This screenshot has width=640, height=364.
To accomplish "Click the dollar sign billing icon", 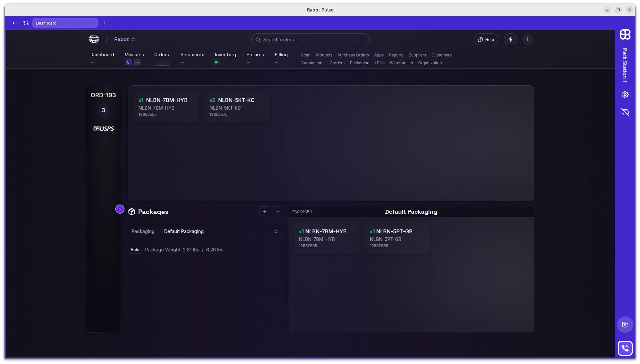I will (510, 39).
